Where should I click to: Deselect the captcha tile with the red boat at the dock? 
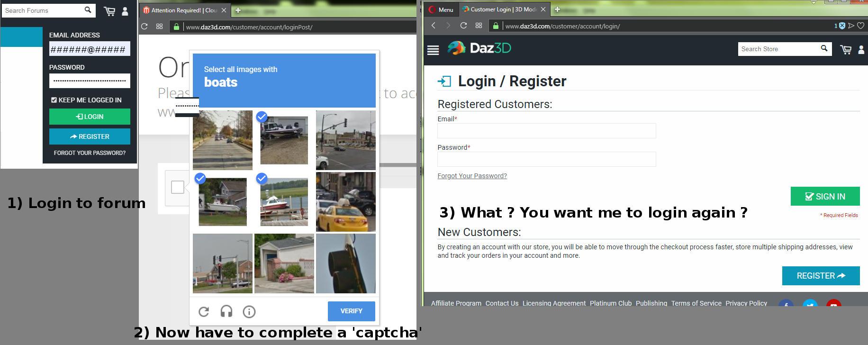coord(284,202)
